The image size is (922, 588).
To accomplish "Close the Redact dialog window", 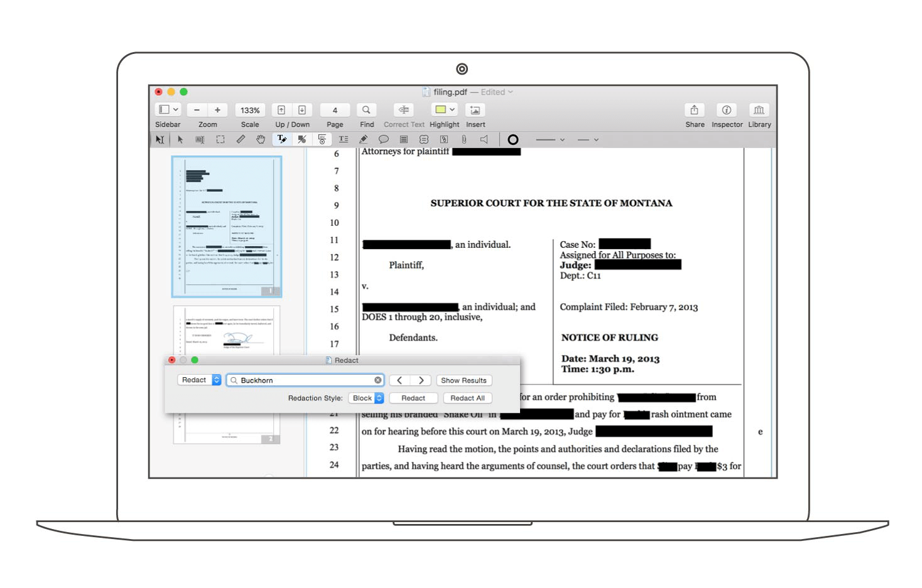I will [171, 360].
